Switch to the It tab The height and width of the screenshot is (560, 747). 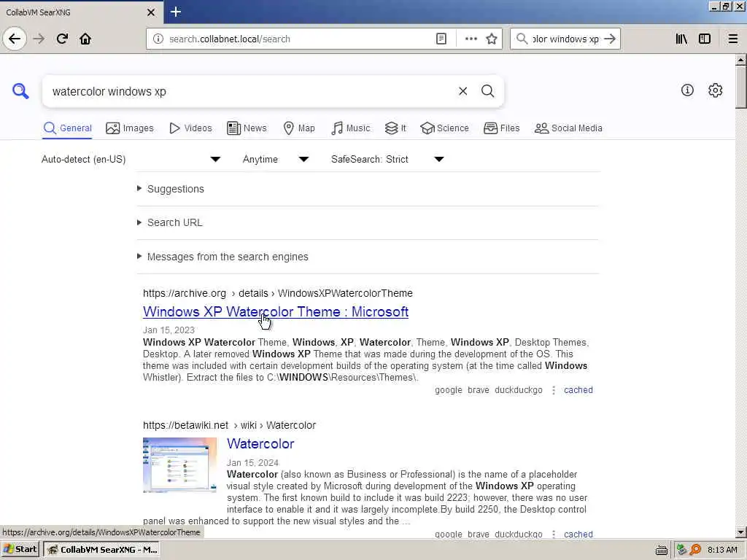[x=395, y=128]
